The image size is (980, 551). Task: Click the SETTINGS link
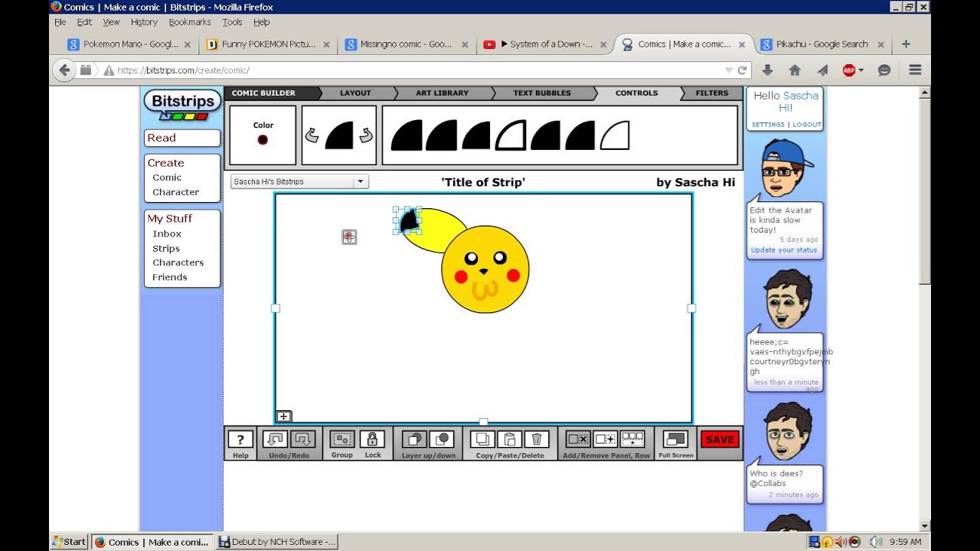768,125
